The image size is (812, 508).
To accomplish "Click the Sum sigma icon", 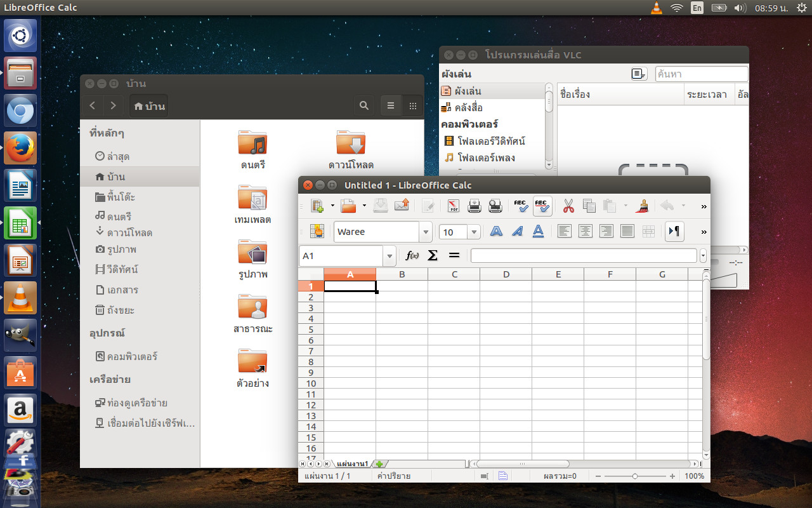I will point(433,255).
